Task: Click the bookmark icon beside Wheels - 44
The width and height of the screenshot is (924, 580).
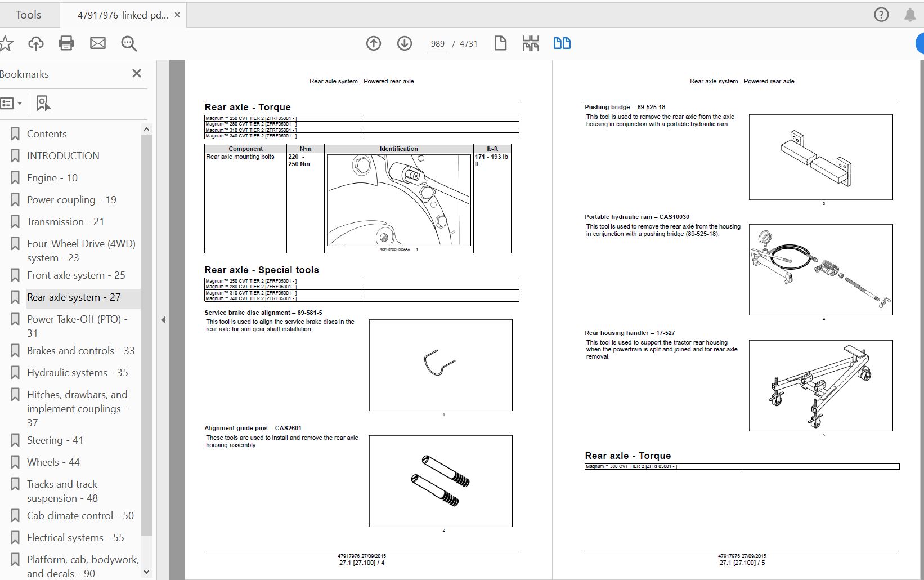Action: coord(15,462)
